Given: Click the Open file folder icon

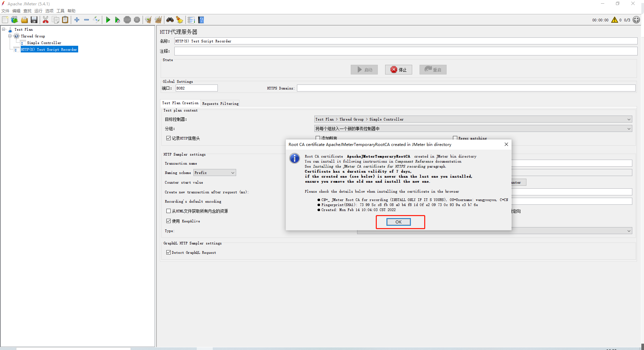Looking at the screenshot, I should 24,20.
